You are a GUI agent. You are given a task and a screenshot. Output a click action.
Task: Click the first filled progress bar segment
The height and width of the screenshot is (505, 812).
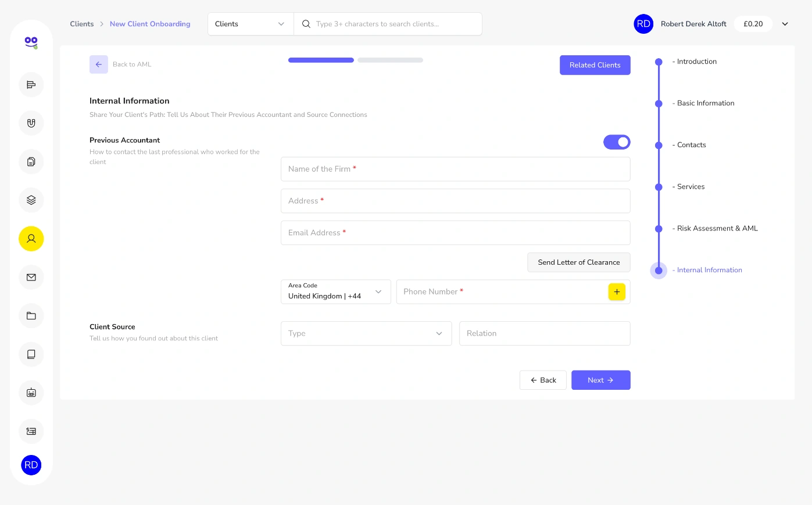click(x=321, y=60)
